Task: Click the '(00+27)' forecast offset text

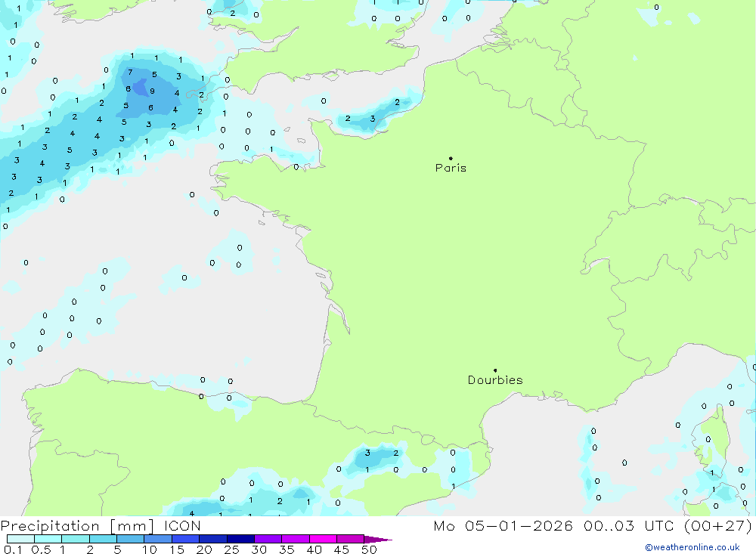Action: (718, 525)
